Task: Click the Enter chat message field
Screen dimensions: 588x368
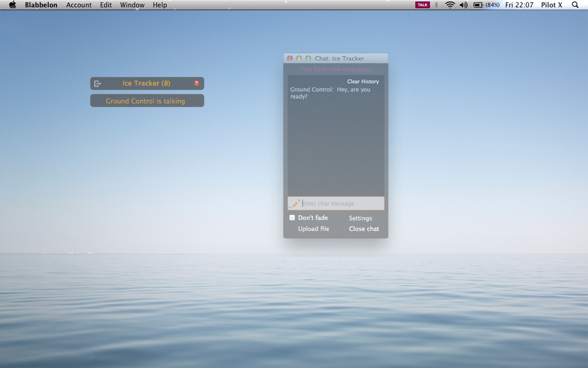Action: 341,204
